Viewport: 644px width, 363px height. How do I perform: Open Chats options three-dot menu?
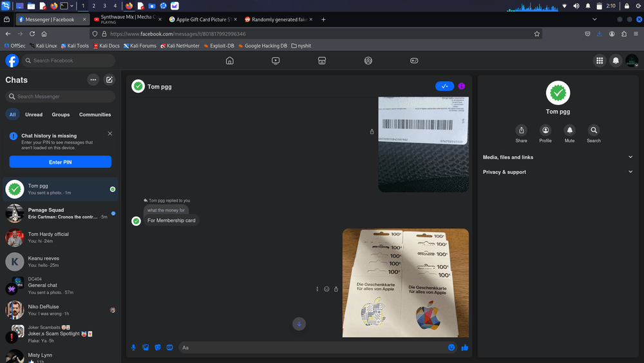[93, 80]
